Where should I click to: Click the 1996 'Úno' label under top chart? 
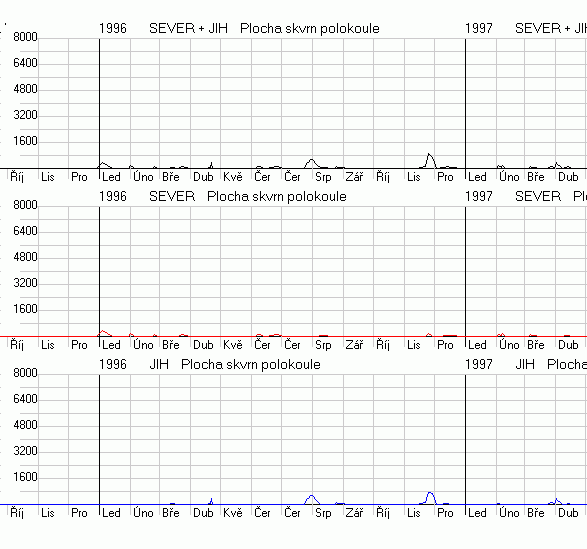click(143, 176)
